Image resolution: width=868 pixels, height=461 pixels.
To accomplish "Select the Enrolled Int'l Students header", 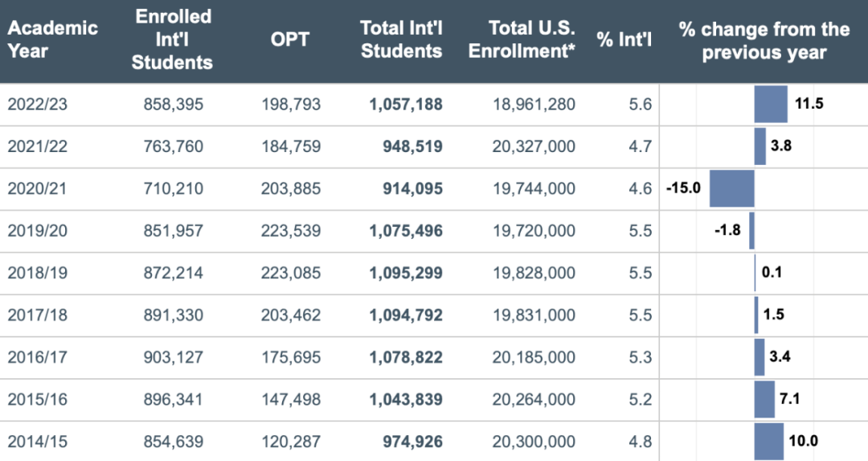I will point(172,39).
